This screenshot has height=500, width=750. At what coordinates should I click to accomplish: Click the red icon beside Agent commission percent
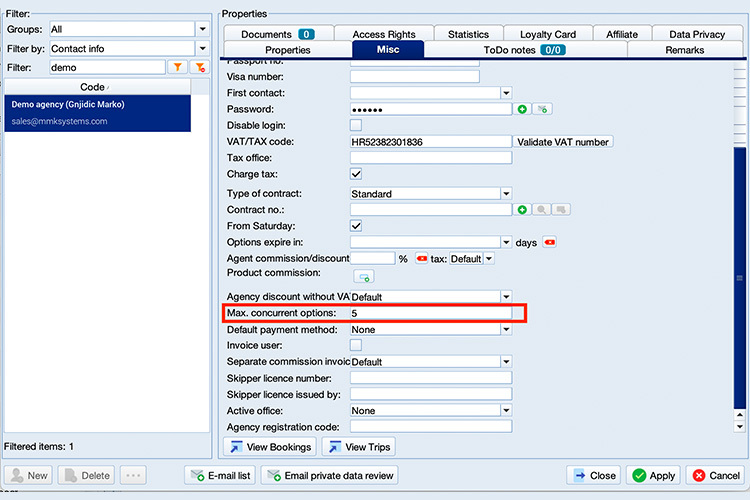pos(422,258)
